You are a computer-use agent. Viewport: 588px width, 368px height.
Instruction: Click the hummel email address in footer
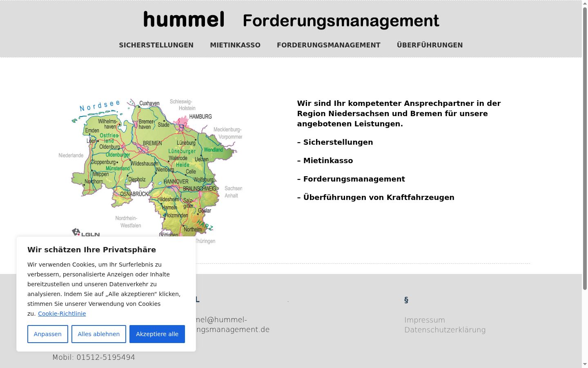233,325
